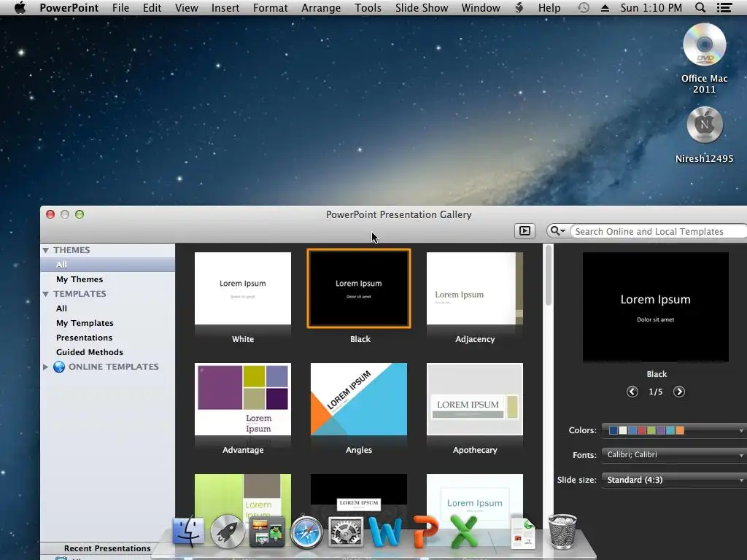Open the PowerPoint application menu
This screenshot has width=747, height=560.
[69, 7]
